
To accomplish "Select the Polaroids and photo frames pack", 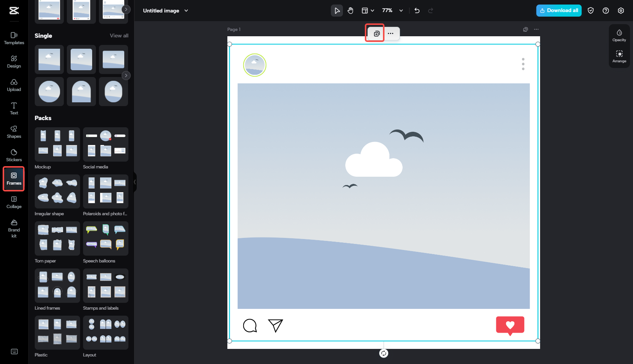I will [x=106, y=191].
